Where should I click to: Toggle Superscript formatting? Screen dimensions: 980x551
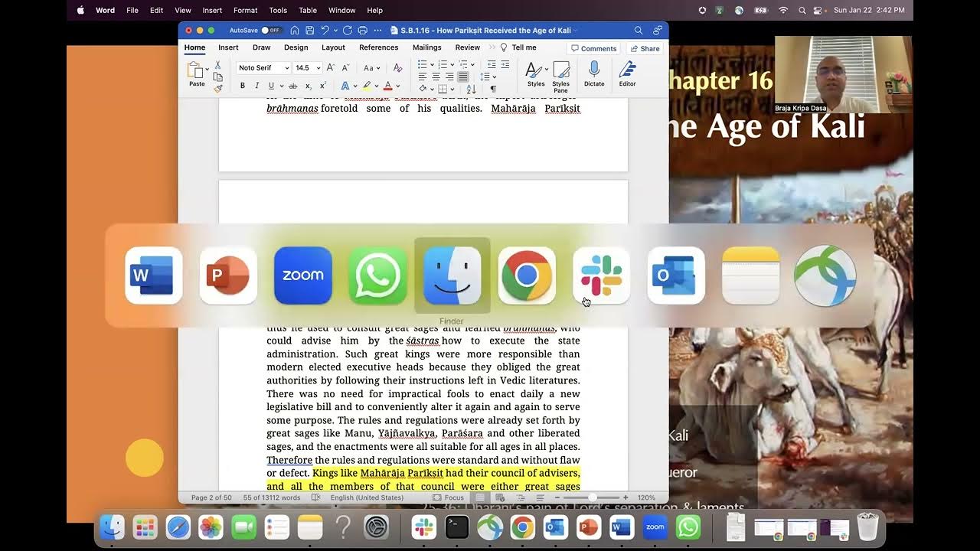click(x=322, y=86)
